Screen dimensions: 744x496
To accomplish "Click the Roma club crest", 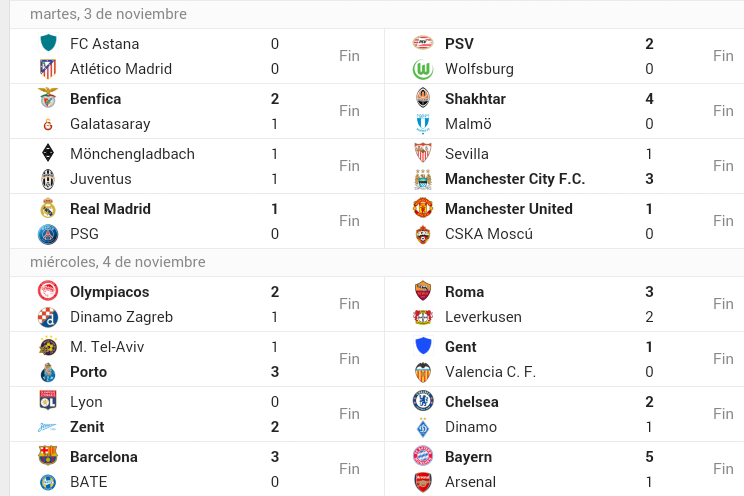I will [423, 292].
